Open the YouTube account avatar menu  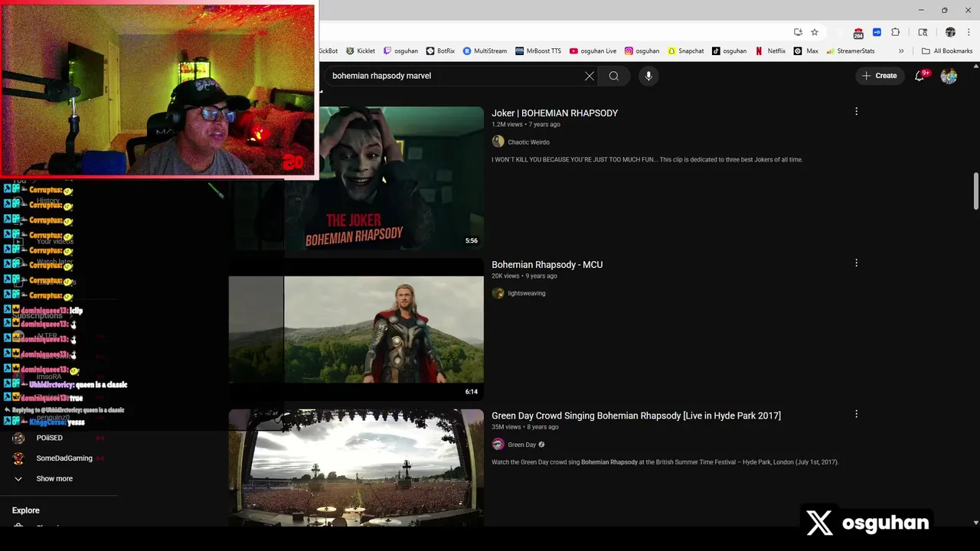[949, 76]
